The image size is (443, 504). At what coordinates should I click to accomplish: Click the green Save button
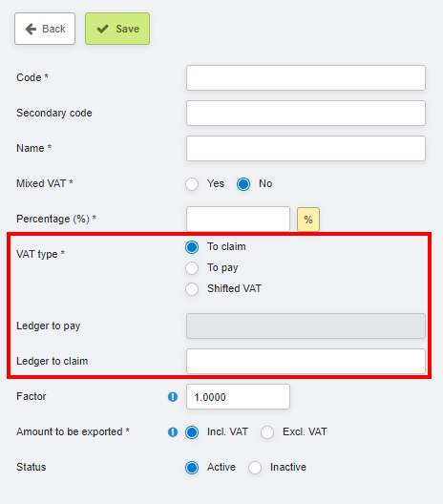(x=117, y=29)
